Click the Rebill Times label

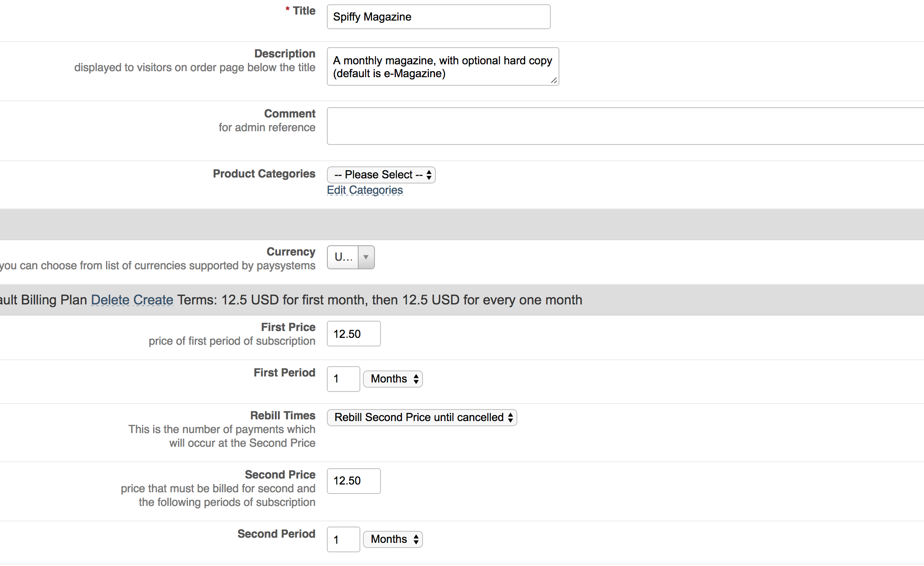coord(283,415)
